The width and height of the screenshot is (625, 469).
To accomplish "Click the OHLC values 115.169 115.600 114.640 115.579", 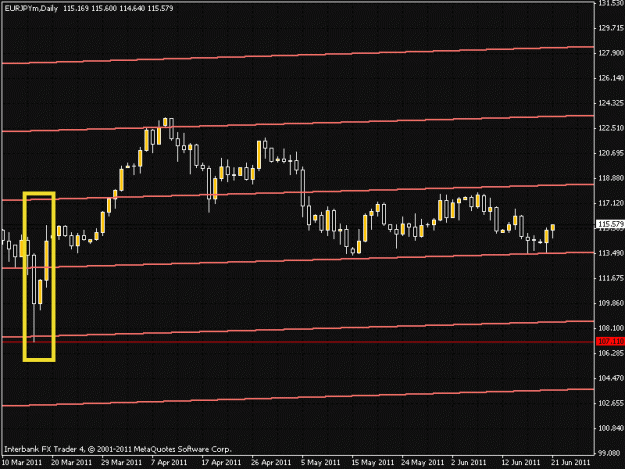I will (118, 8).
